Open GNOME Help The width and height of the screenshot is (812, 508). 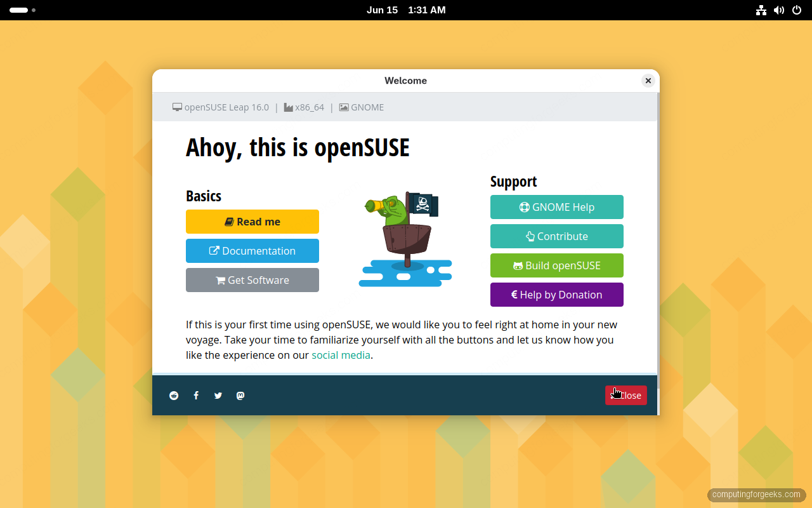tap(557, 207)
